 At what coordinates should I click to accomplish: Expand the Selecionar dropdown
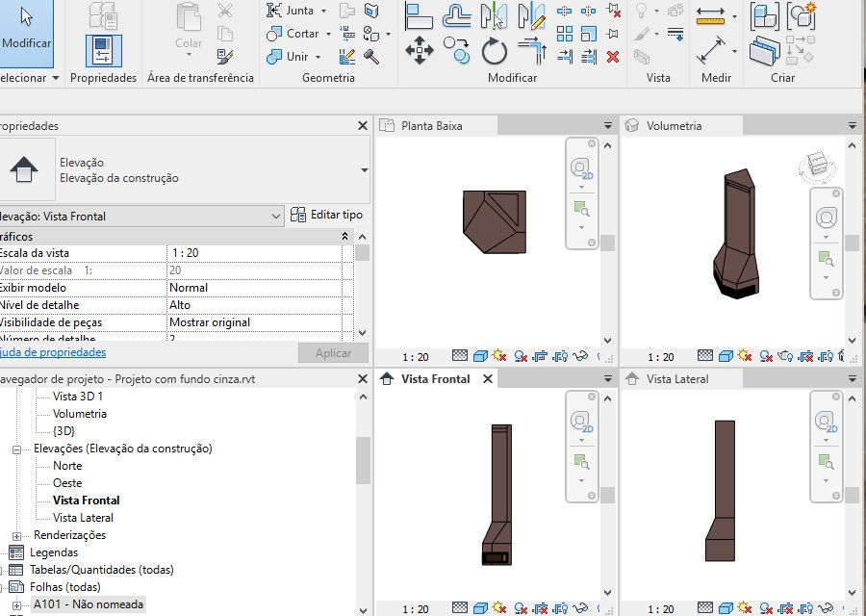click(x=56, y=78)
